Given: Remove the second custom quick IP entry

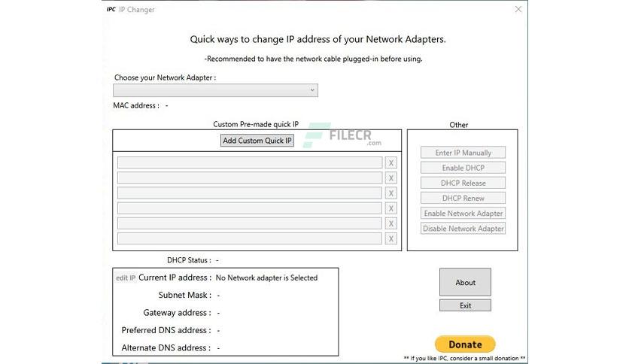Looking at the screenshot, I should click(390, 178).
